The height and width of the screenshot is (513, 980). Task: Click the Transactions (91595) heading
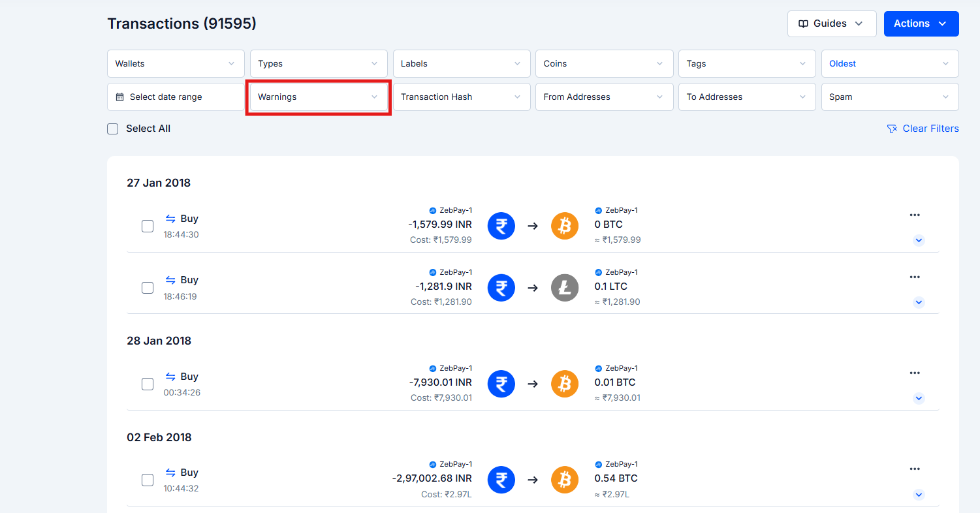182,23
